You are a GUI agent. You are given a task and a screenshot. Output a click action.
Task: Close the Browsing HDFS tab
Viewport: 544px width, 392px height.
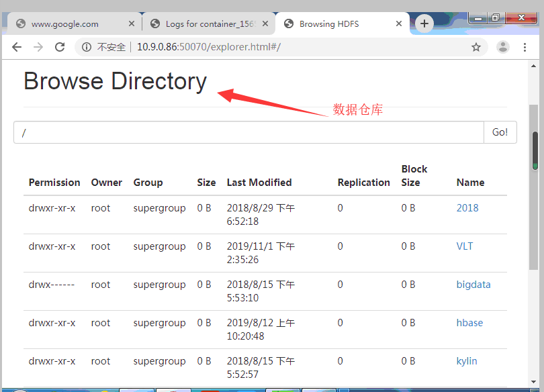pyautogui.click(x=399, y=23)
